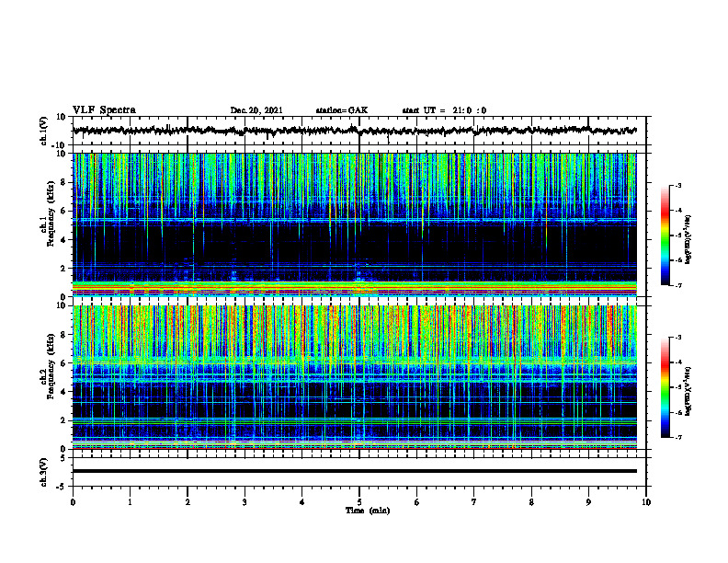The image size is (728, 563).
Task: Click the ch.1 colorbar log(PSD) unit label
Action: [688, 240]
